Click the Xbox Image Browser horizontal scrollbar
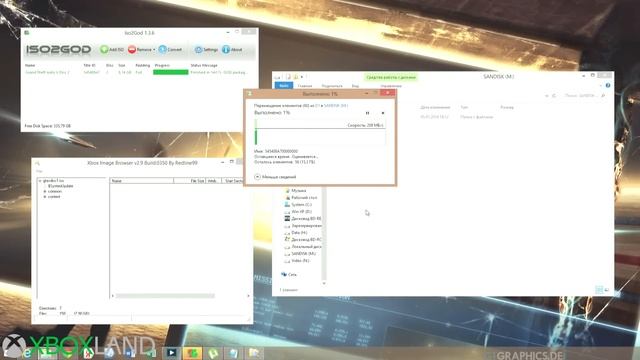 coord(165,296)
